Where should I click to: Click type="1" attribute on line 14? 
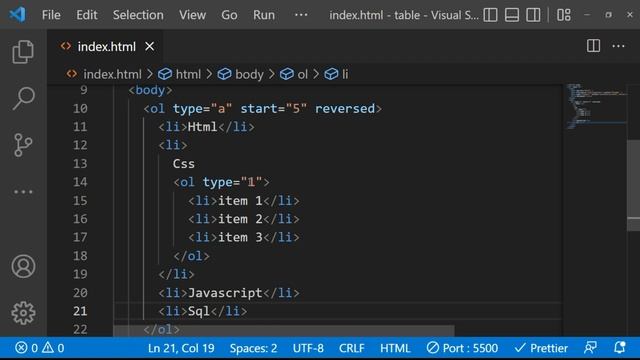click(x=232, y=182)
